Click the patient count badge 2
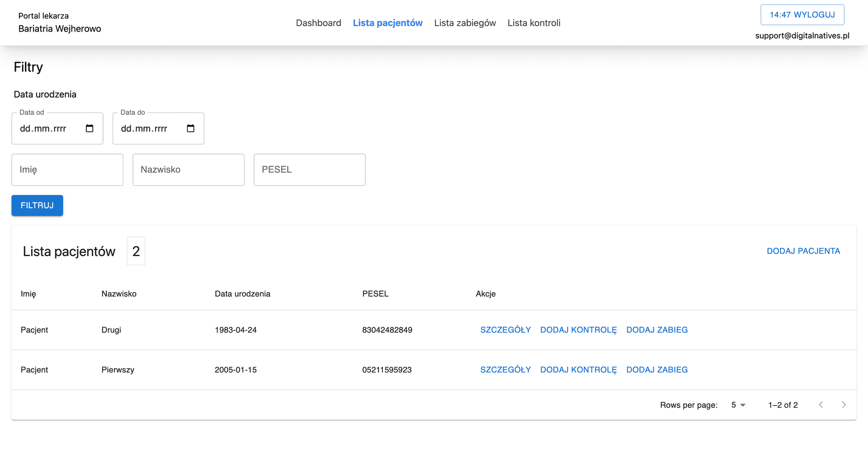Screen dimensions: 868x472 (x=136, y=251)
